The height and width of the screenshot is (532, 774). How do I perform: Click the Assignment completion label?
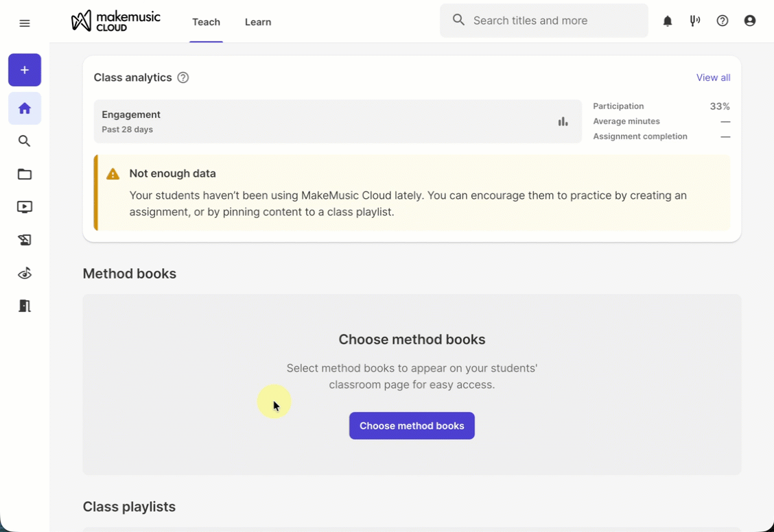coord(640,136)
